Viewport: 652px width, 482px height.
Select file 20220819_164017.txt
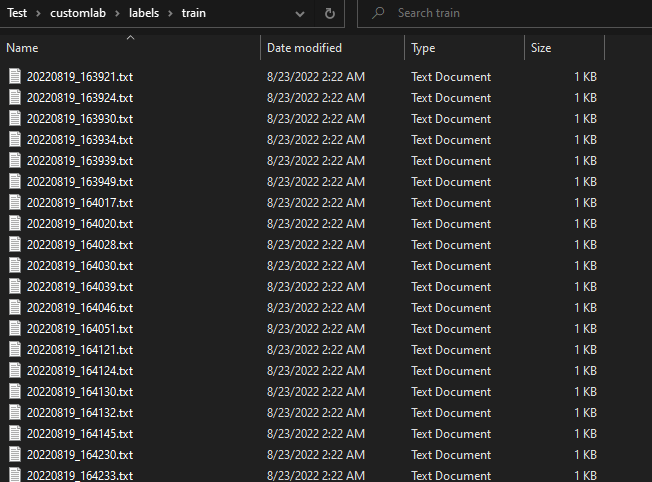[80, 203]
